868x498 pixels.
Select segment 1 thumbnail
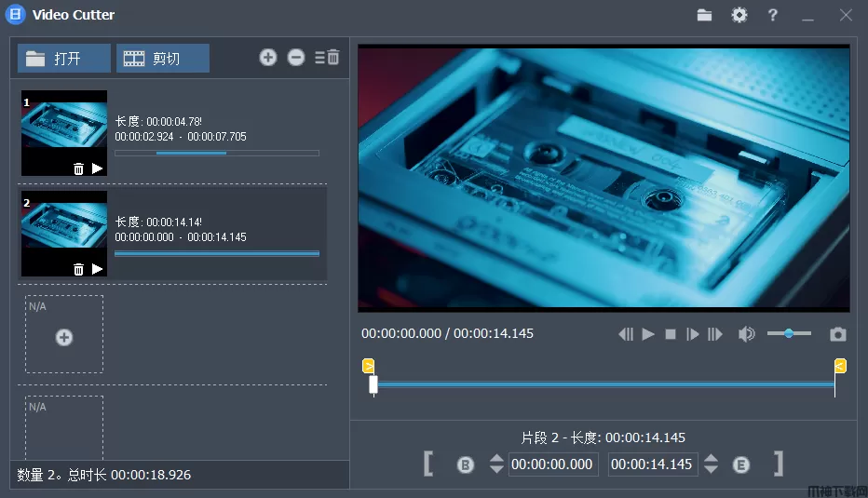(64, 133)
